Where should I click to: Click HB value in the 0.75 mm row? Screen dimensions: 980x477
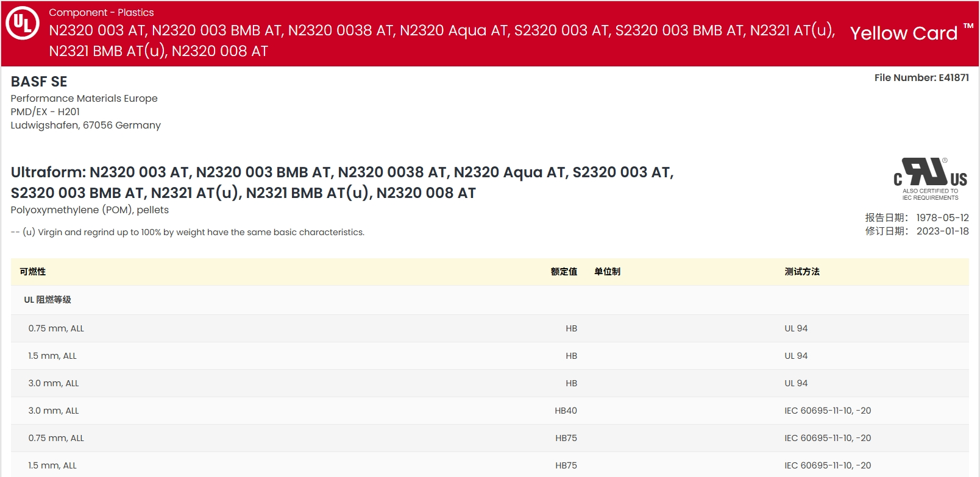coord(571,328)
